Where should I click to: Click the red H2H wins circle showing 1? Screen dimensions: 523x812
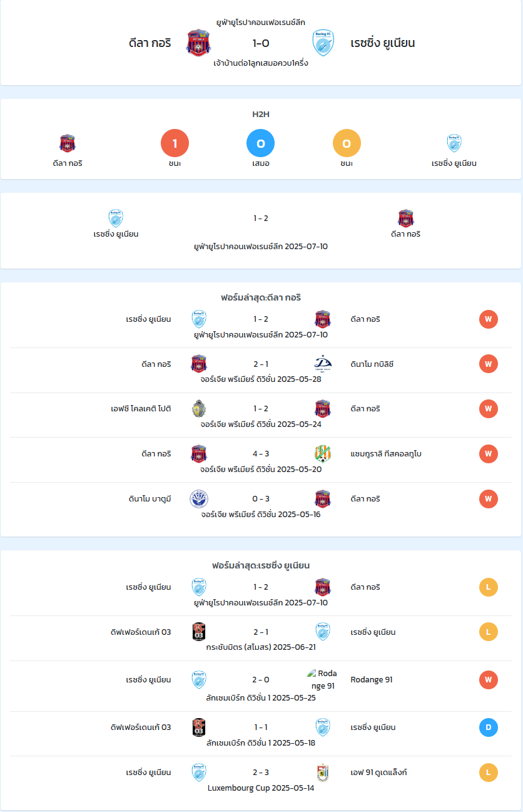pos(175,143)
